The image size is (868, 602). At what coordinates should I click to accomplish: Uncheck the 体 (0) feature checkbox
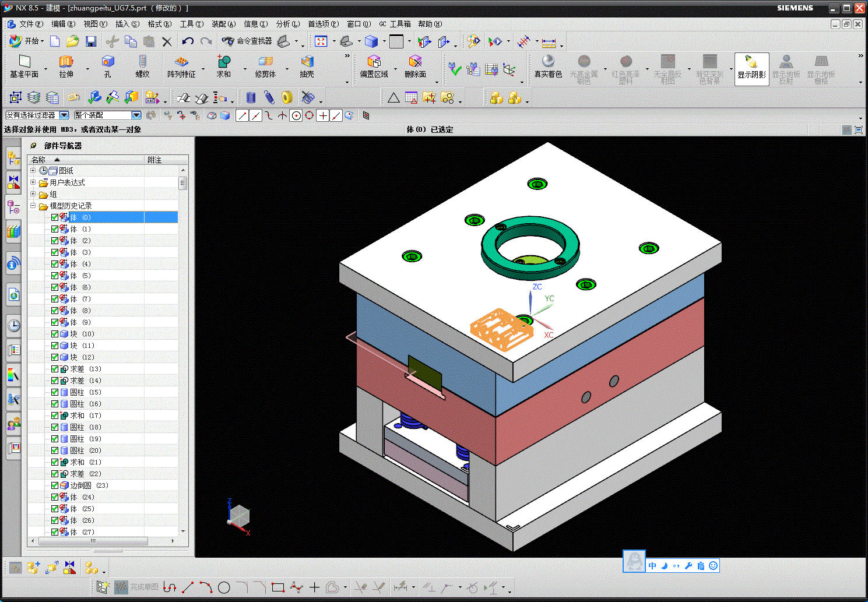point(55,217)
